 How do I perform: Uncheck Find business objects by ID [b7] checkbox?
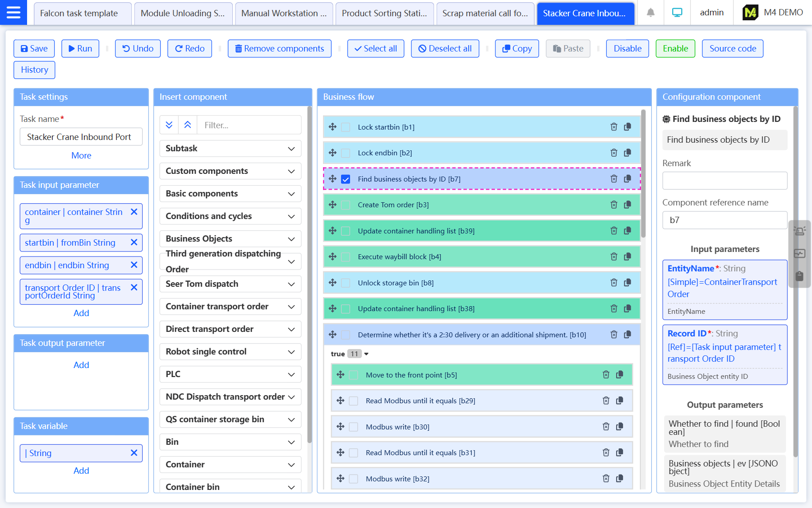click(346, 179)
